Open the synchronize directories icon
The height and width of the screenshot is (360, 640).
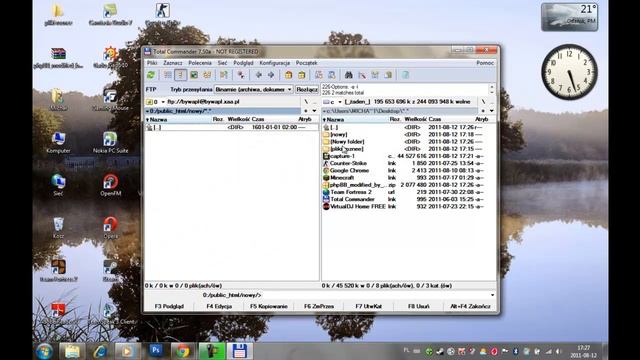coord(375,75)
